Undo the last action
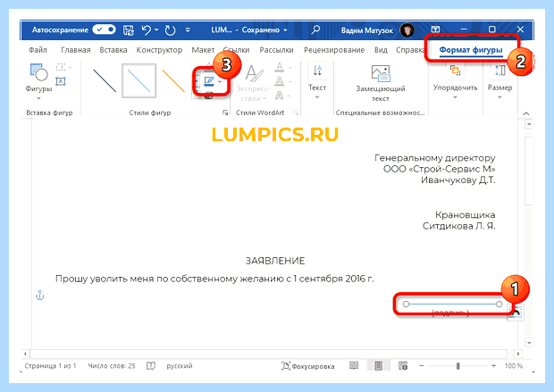This screenshot has height=392, width=554. click(147, 30)
